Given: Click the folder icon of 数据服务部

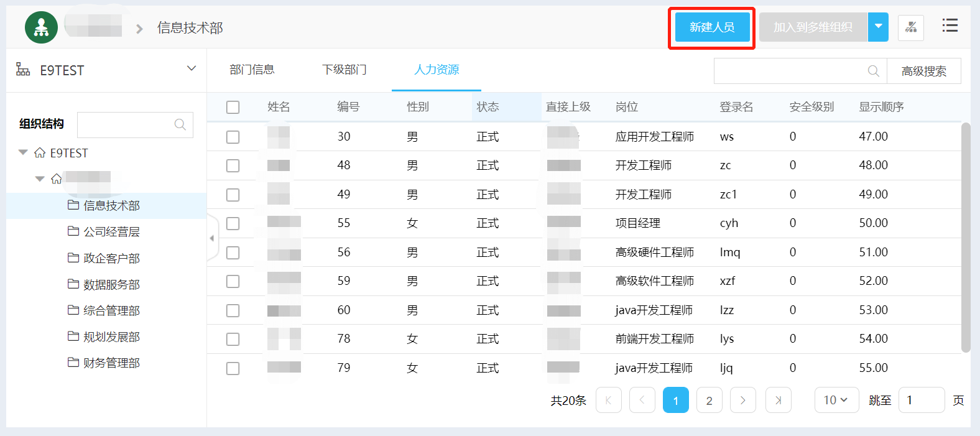Looking at the screenshot, I should 73,284.
